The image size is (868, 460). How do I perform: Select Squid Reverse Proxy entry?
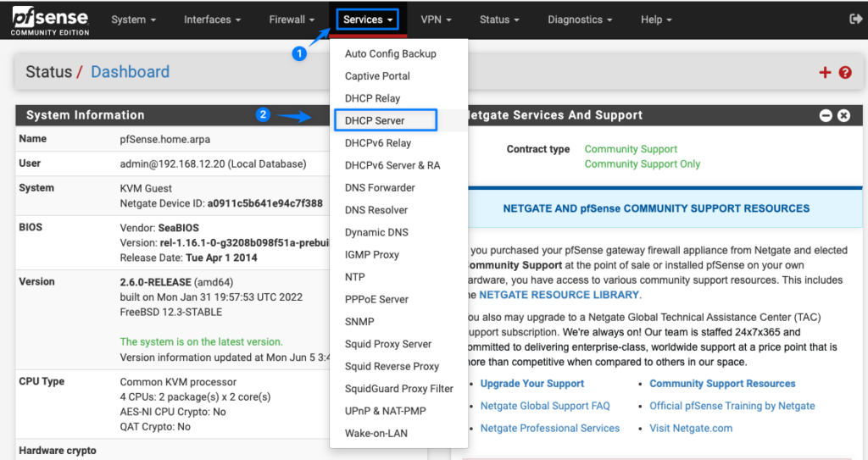click(398, 367)
